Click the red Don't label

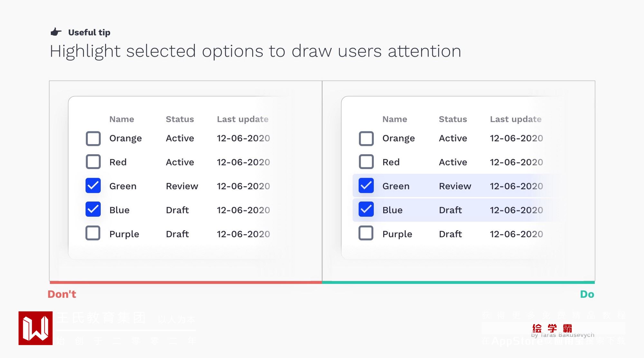62,294
